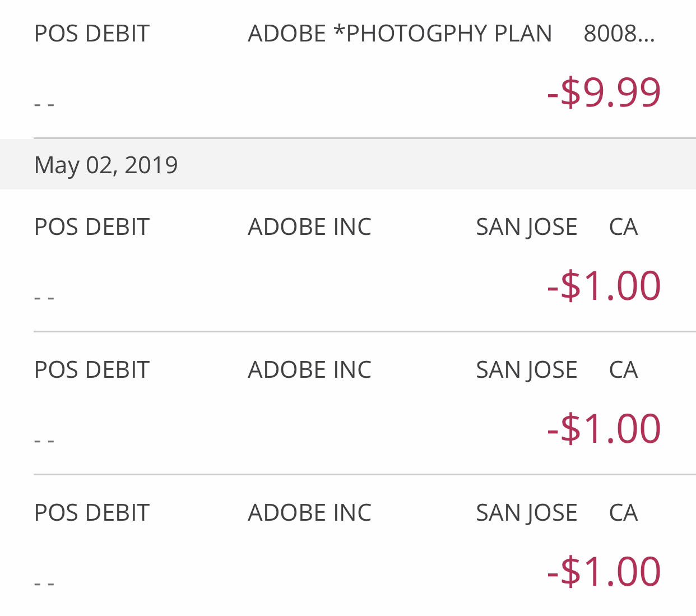The width and height of the screenshot is (696, 616).
Task: Click POS DEBIT in the last transaction row
Action: 92,513
